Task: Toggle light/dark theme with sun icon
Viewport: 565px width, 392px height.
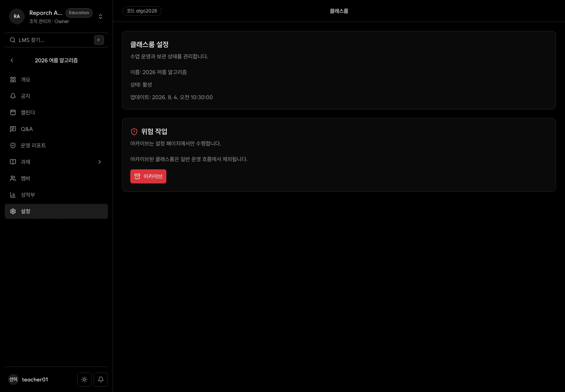Action: (x=84, y=379)
